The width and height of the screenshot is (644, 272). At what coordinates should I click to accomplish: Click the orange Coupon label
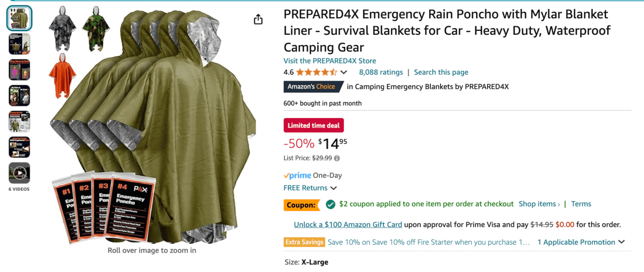click(x=302, y=205)
